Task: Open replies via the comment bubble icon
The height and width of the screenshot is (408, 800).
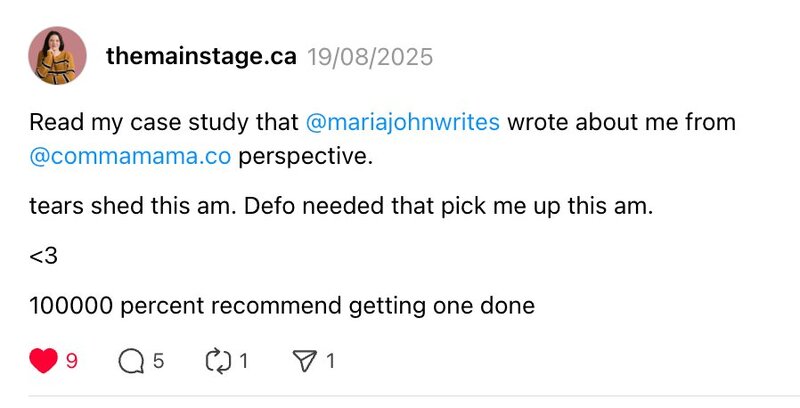Action: [x=131, y=361]
